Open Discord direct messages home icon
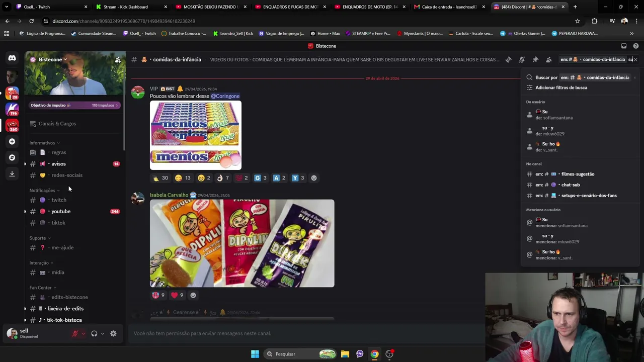The width and height of the screenshot is (644, 362). tap(12, 58)
